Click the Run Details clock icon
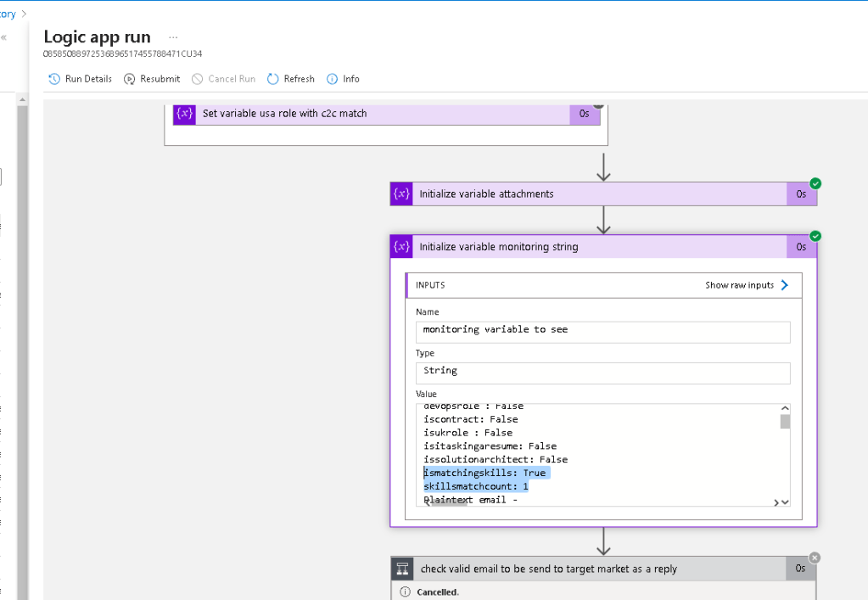 click(54, 79)
